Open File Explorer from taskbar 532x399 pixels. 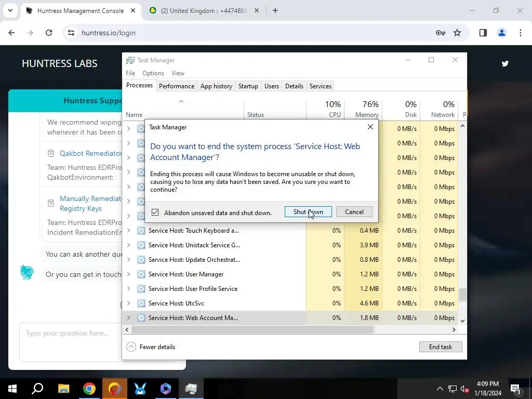click(63, 389)
